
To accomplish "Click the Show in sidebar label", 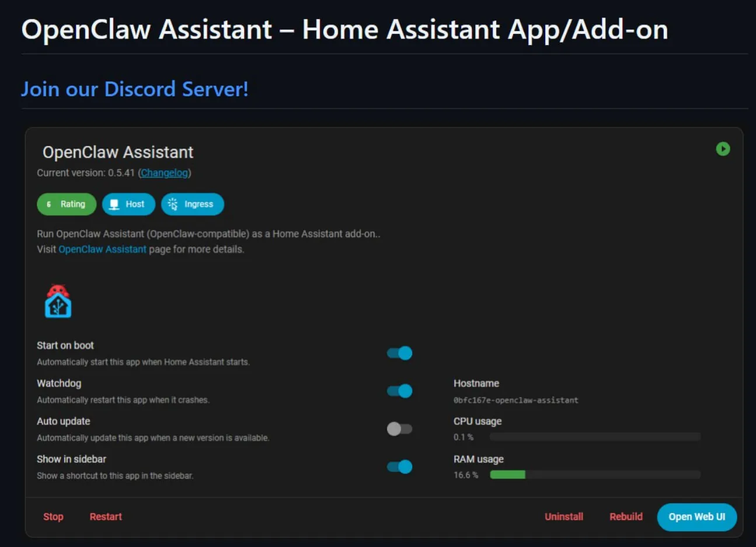I will point(72,459).
